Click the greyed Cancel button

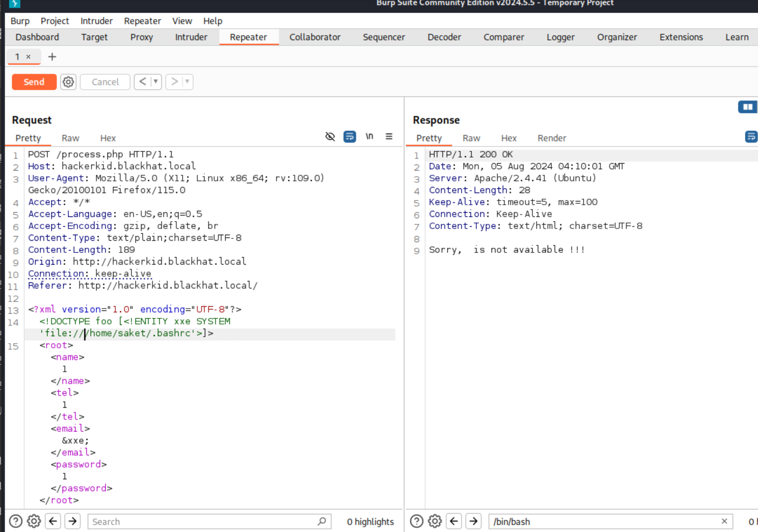[x=105, y=82]
